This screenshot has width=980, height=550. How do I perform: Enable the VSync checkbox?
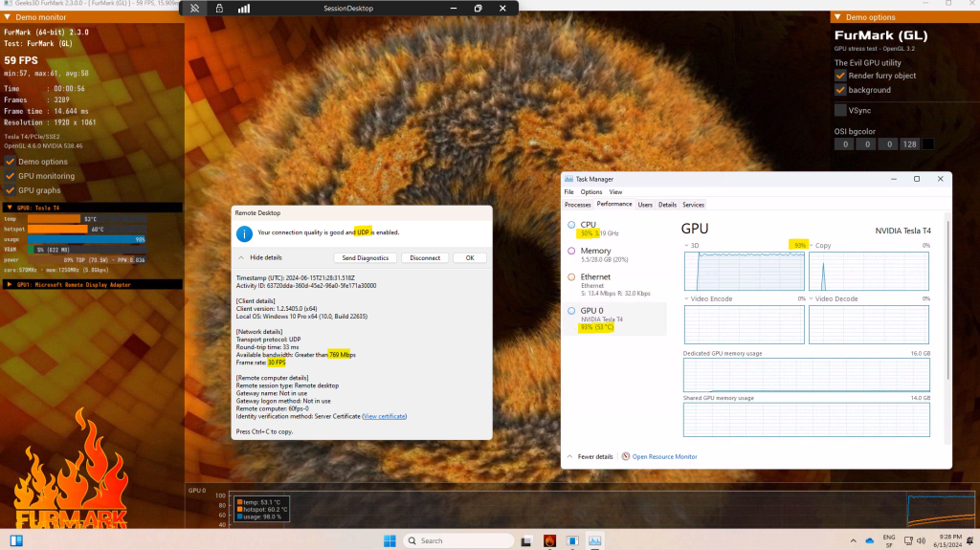[840, 110]
